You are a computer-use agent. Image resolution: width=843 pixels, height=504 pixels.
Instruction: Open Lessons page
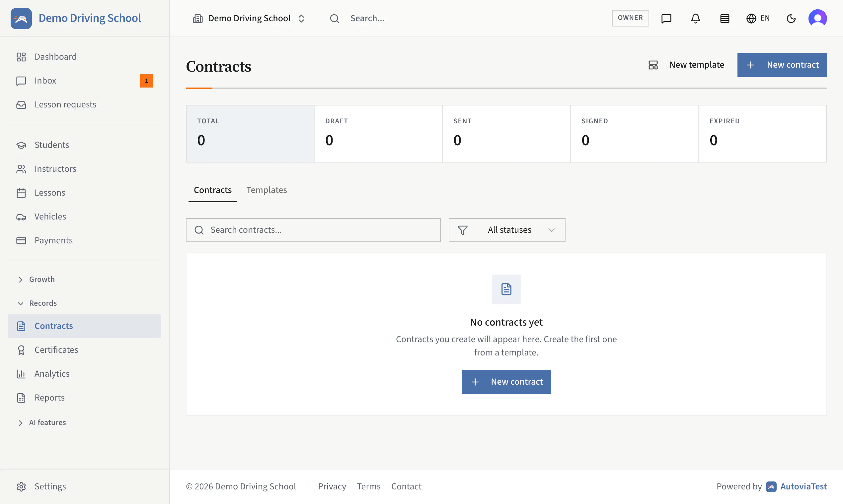pos(84,193)
